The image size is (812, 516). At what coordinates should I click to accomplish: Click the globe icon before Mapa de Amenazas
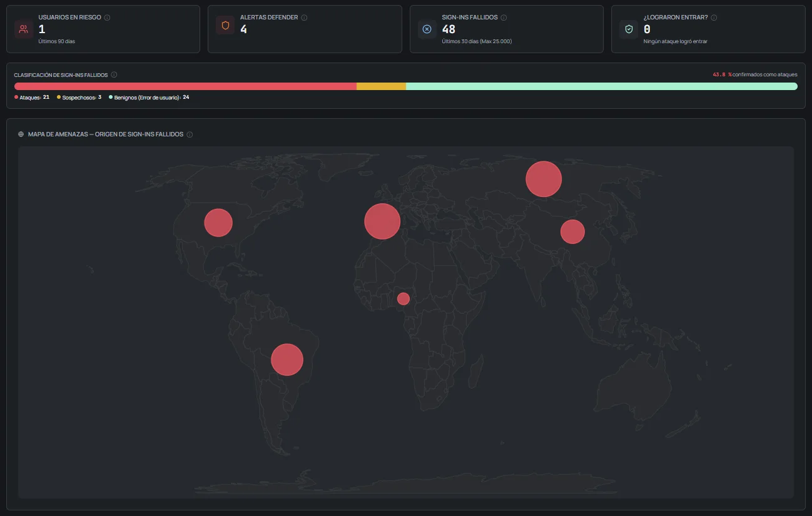pyautogui.click(x=21, y=134)
